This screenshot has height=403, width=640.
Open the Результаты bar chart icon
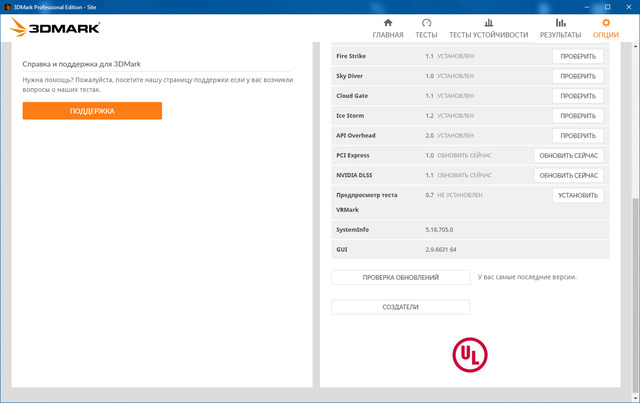tap(560, 22)
